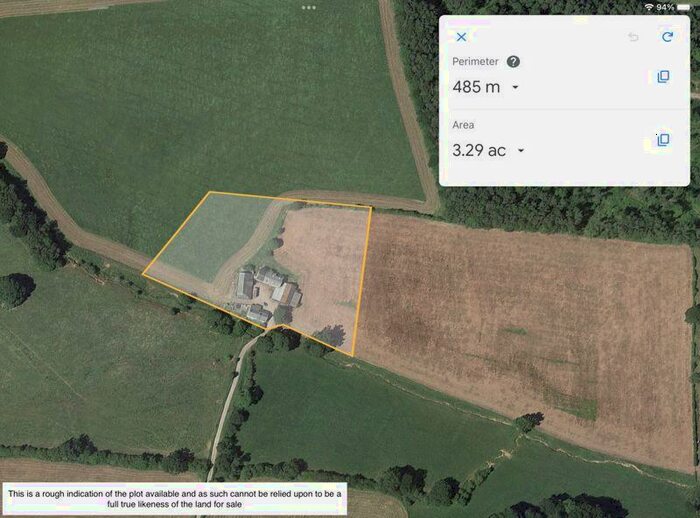Tap the Wi-Fi status icon
700x518 pixels.
pos(649,7)
